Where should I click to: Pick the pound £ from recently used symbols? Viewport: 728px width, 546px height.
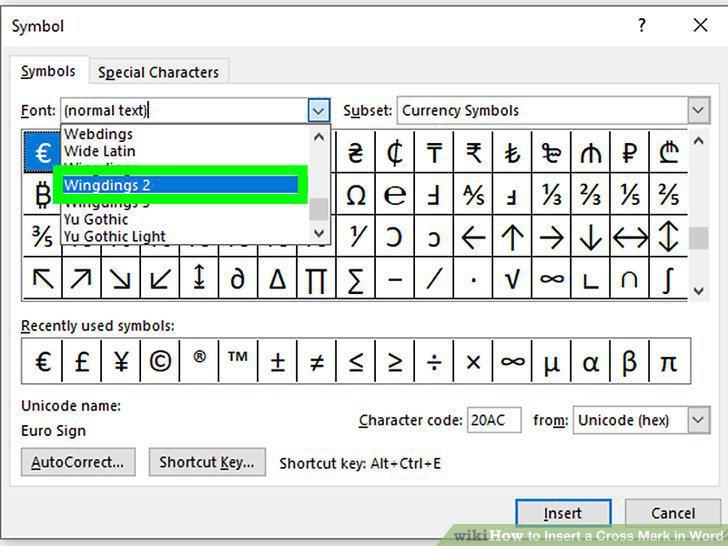point(82,361)
